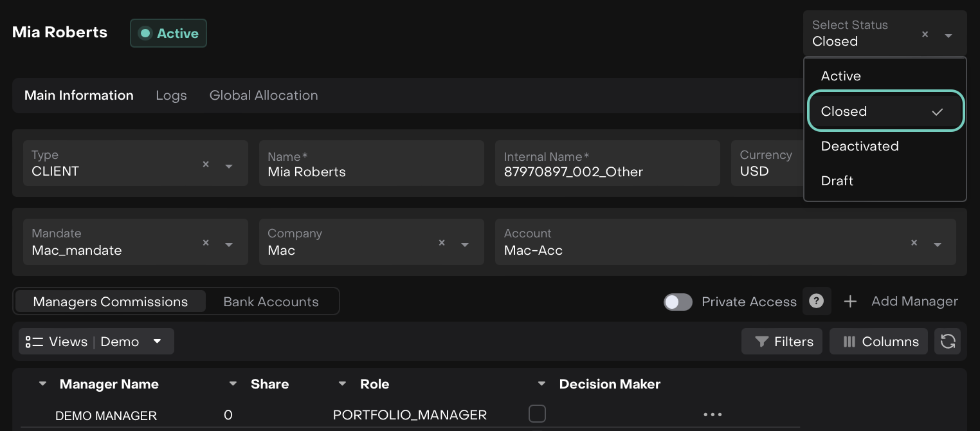The width and height of the screenshot is (980, 431).
Task: Clear the Type field CLIENT value
Action: [x=206, y=165]
